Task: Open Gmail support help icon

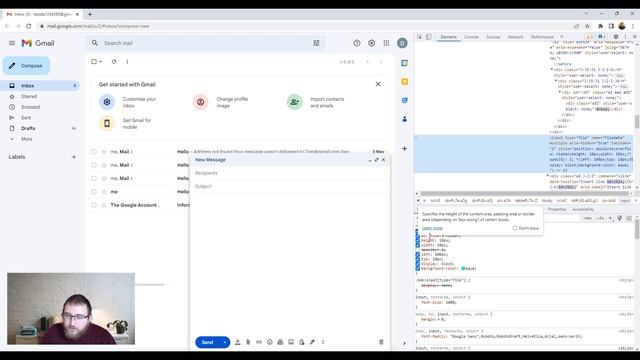Action: 357,43
